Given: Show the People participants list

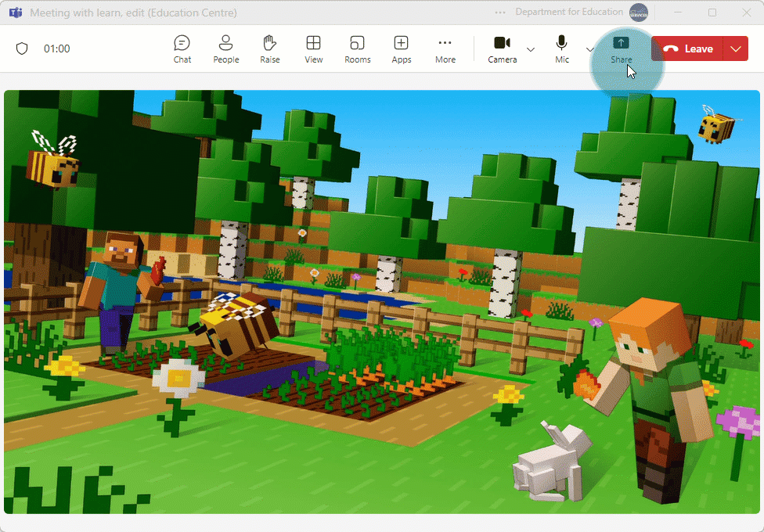Looking at the screenshot, I should [226, 49].
